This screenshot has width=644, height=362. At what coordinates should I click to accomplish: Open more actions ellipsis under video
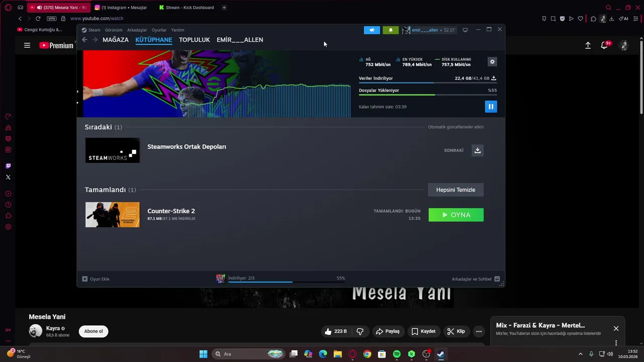tap(479, 331)
